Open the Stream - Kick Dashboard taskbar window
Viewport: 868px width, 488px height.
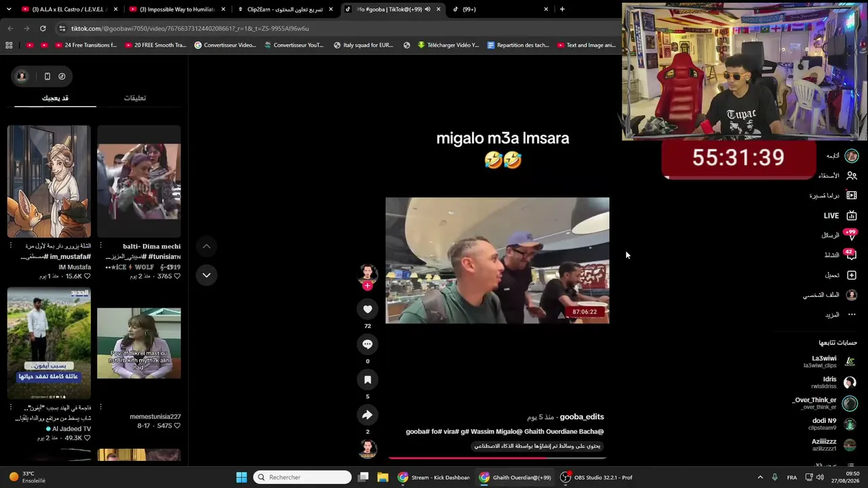[x=433, y=477]
